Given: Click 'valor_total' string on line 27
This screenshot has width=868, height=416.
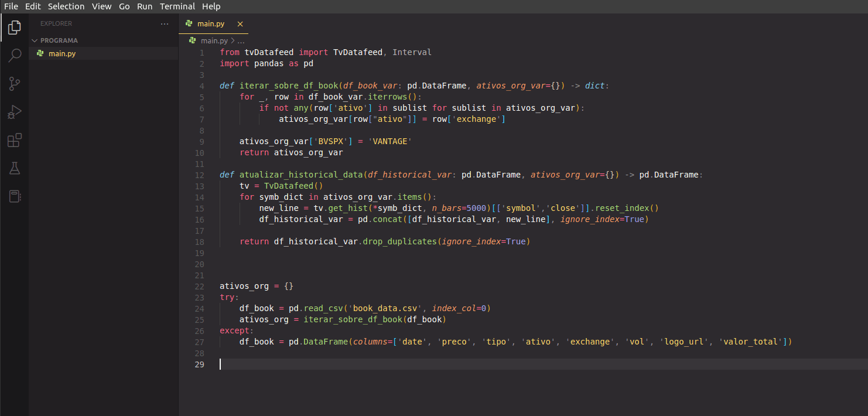Looking at the screenshot, I should [750, 342].
